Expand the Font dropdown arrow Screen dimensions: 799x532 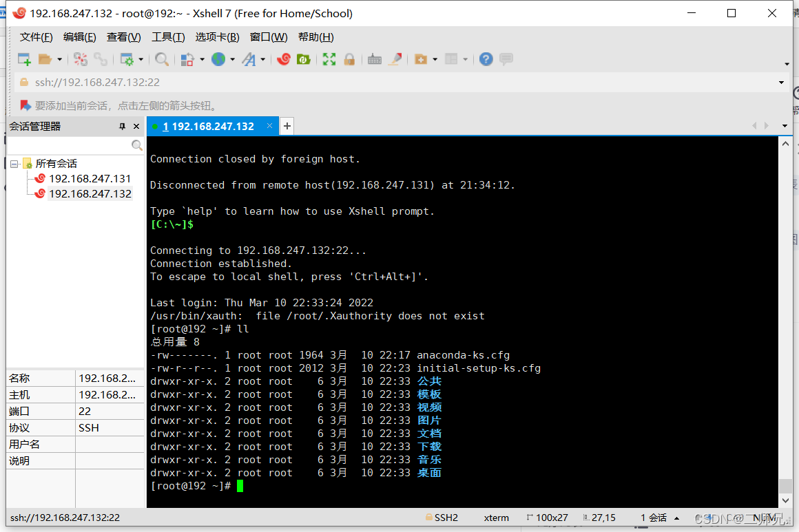point(263,60)
